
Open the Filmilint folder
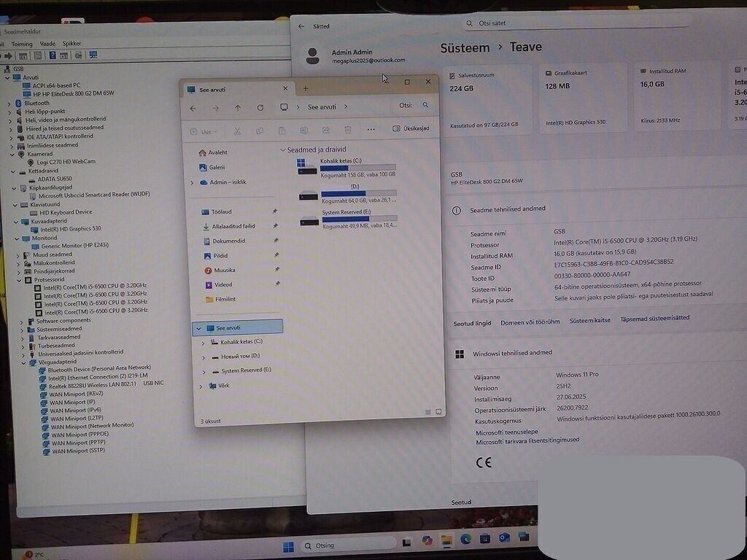tap(220, 299)
